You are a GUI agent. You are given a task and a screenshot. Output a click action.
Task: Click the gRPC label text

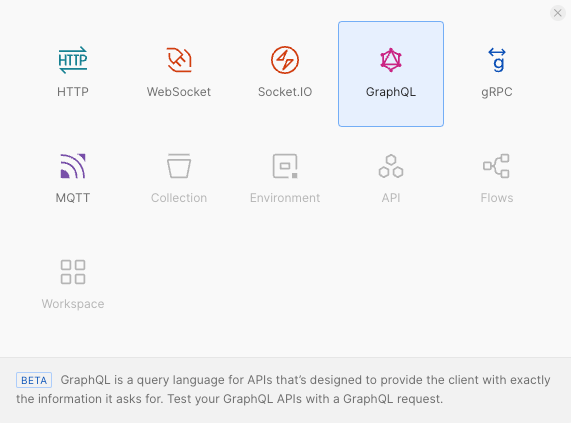pos(497,92)
